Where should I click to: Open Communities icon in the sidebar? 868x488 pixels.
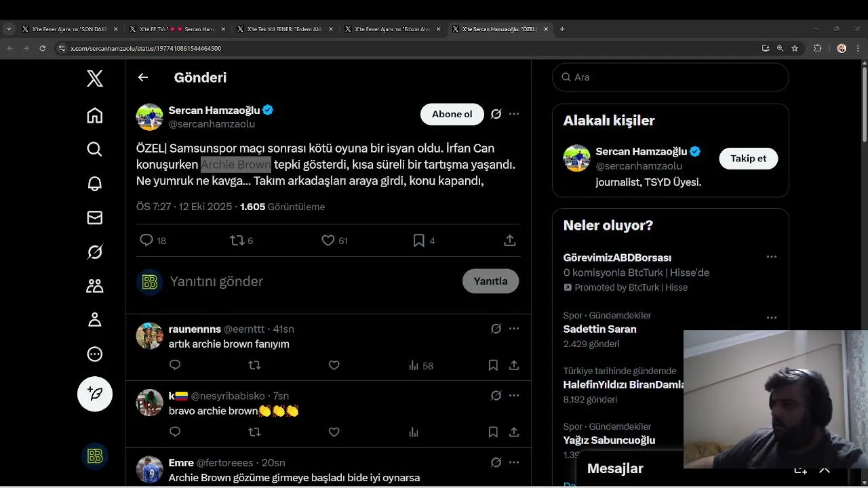click(95, 286)
